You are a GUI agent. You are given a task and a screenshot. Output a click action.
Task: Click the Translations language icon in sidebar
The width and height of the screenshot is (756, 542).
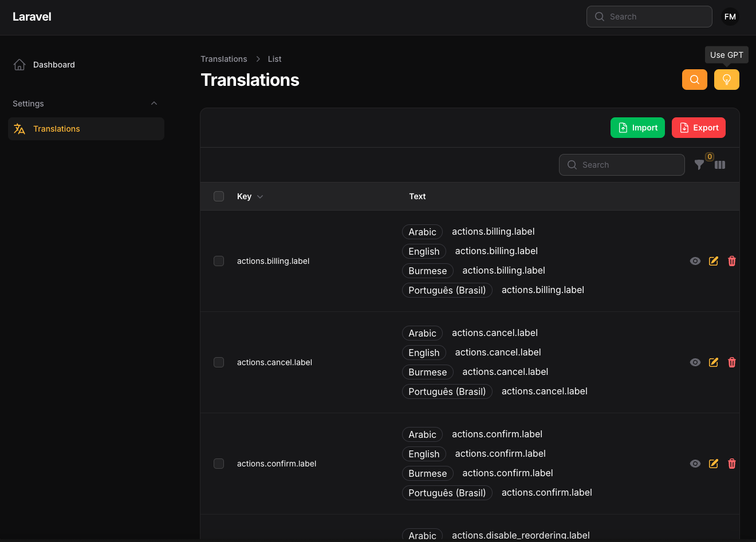pyautogui.click(x=19, y=129)
